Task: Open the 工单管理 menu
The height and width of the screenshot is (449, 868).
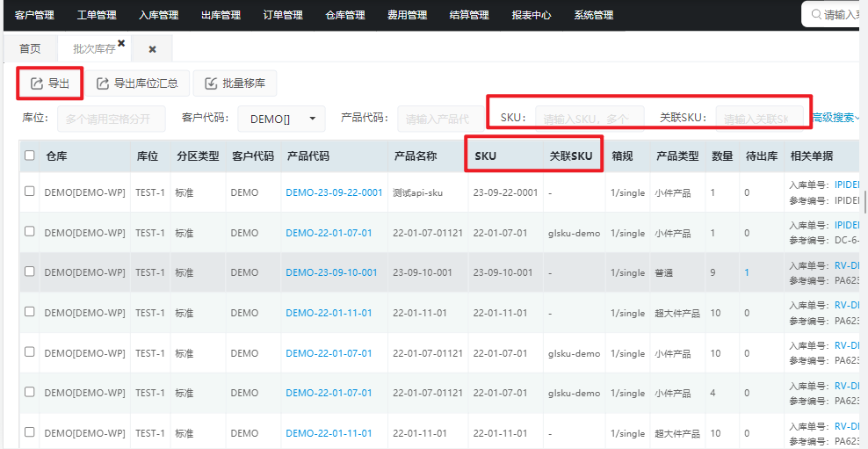Action: tap(97, 15)
